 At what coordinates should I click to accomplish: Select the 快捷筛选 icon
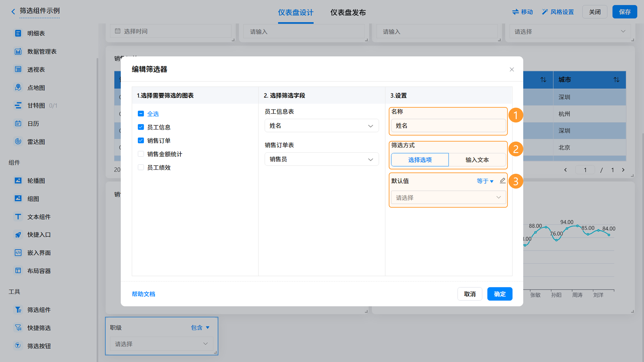18,328
